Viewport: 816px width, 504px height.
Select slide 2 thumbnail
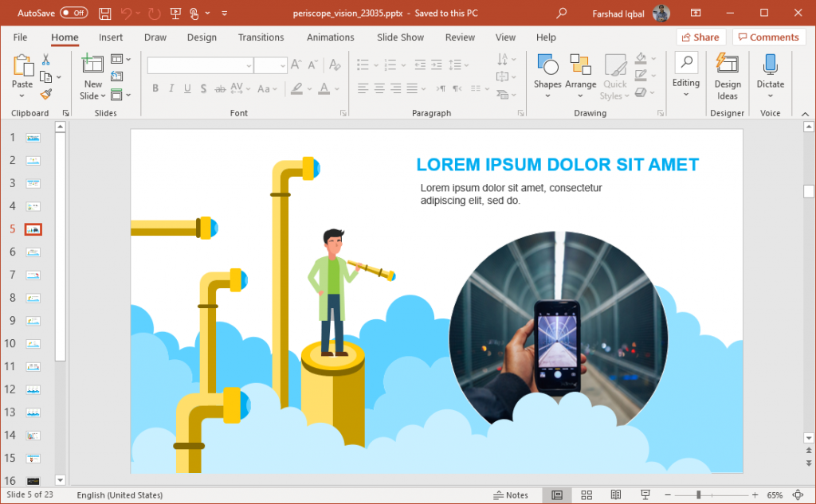coord(32,160)
